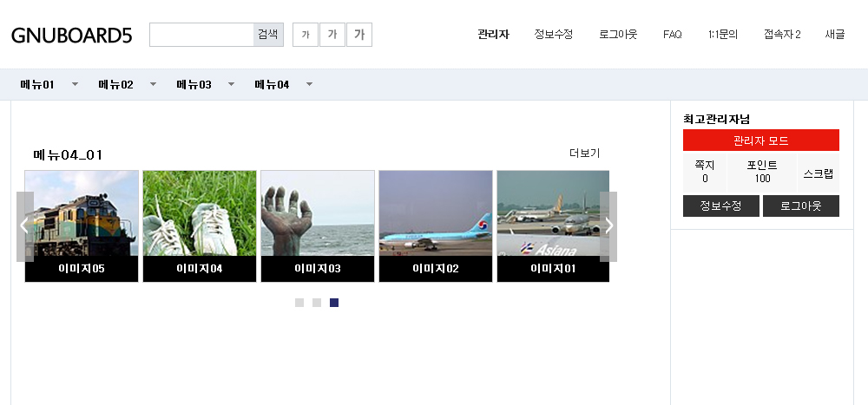Open the FAQ menu link

click(x=672, y=35)
